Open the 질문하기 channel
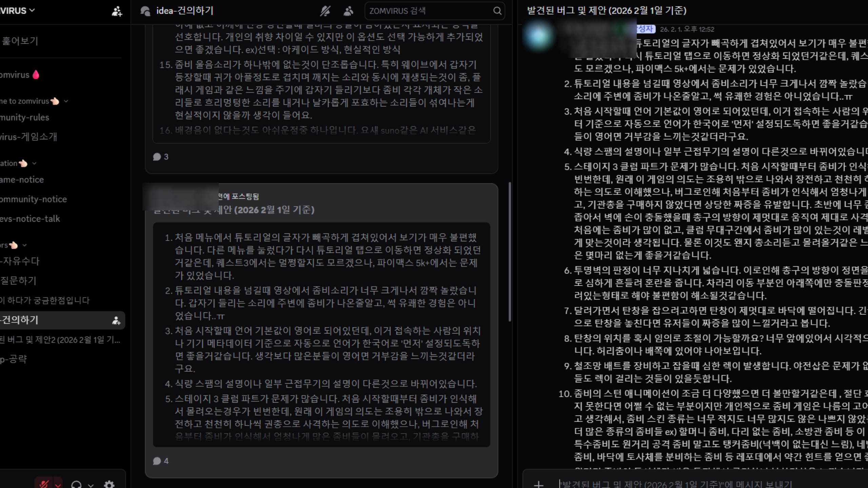Screen dimensions: 868x488 (x=19, y=281)
